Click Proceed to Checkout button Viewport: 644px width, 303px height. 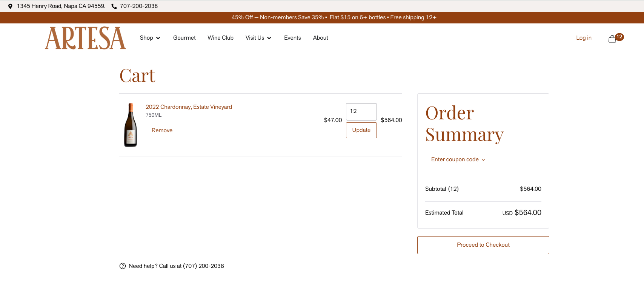pyautogui.click(x=483, y=245)
